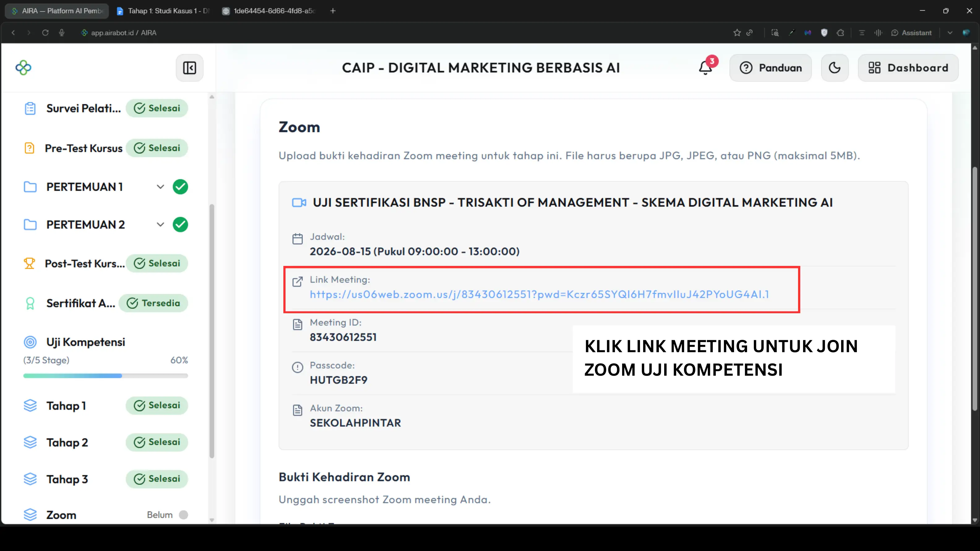
Task: Click the calendar icon beside Jadwal
Action: pyautogui.click(x=298, y=239)
